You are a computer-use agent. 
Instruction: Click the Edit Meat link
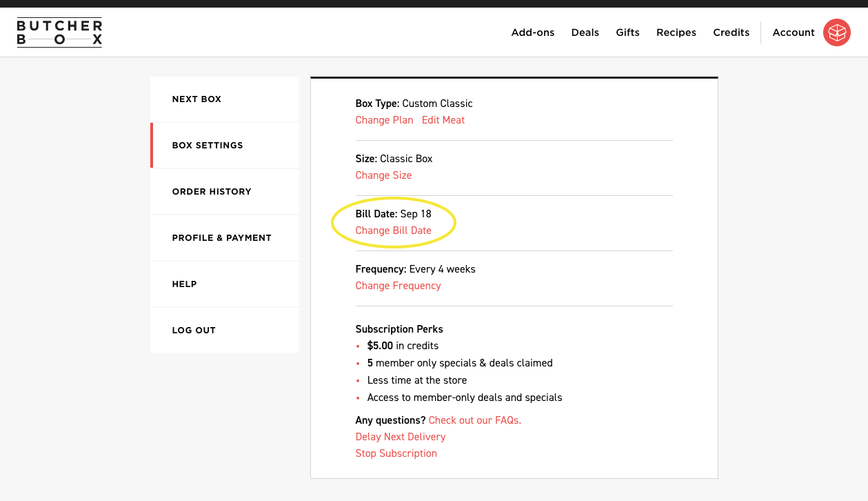pos(443,120)
